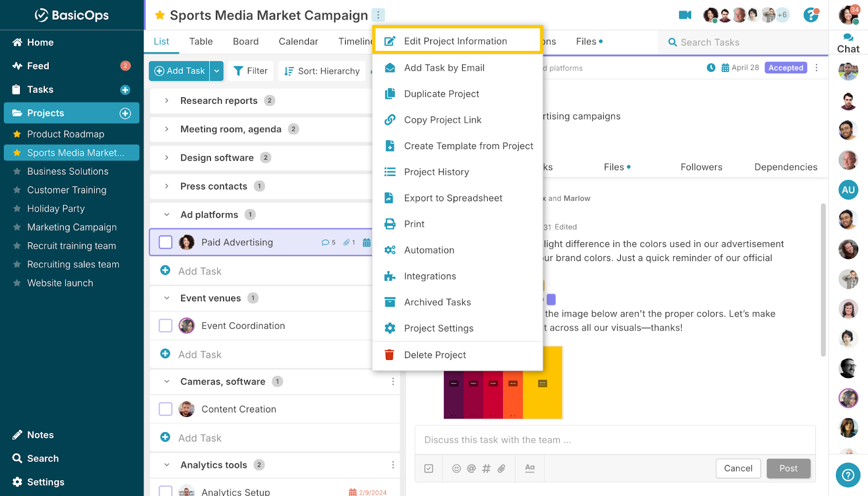The image size is (868, 496).
Task: Check the Paid Advertising task checkbox
Action: [165, 243]
